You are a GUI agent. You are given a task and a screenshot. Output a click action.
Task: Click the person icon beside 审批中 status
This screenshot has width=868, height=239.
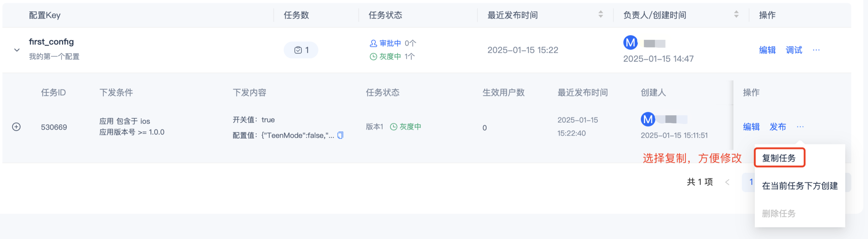point(372,43)
